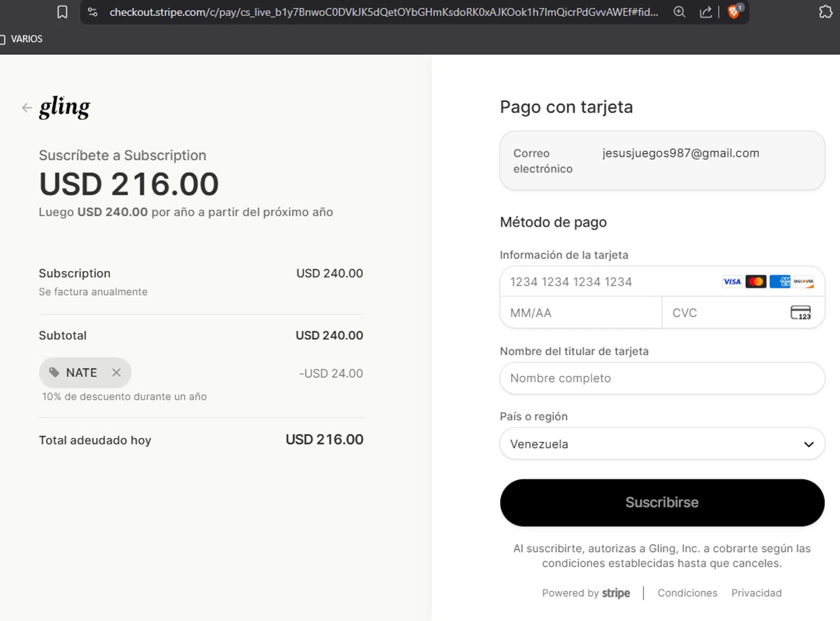Click the gling logo

[x=64, y=107]
